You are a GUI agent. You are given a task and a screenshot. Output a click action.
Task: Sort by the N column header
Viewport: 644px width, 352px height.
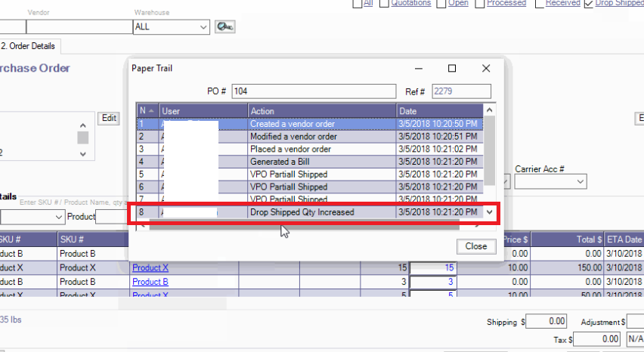click(x=147, y=111)
